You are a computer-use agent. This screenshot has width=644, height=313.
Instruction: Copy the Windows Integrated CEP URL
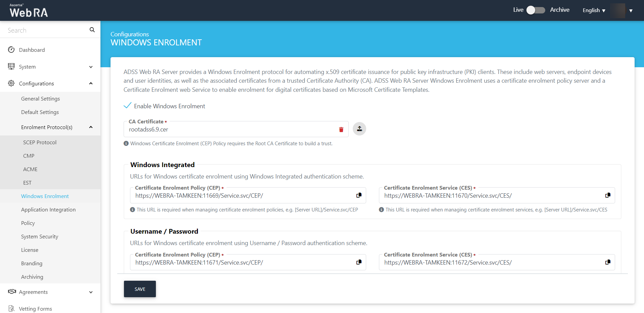point(359,195)
